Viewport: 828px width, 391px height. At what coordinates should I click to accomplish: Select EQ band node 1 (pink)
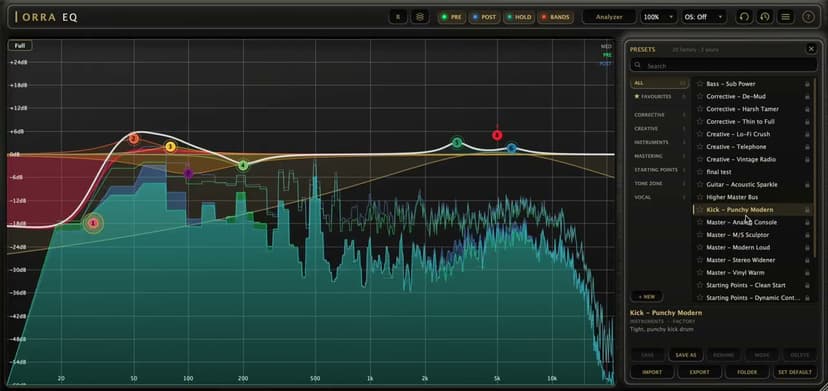[93, 224]
